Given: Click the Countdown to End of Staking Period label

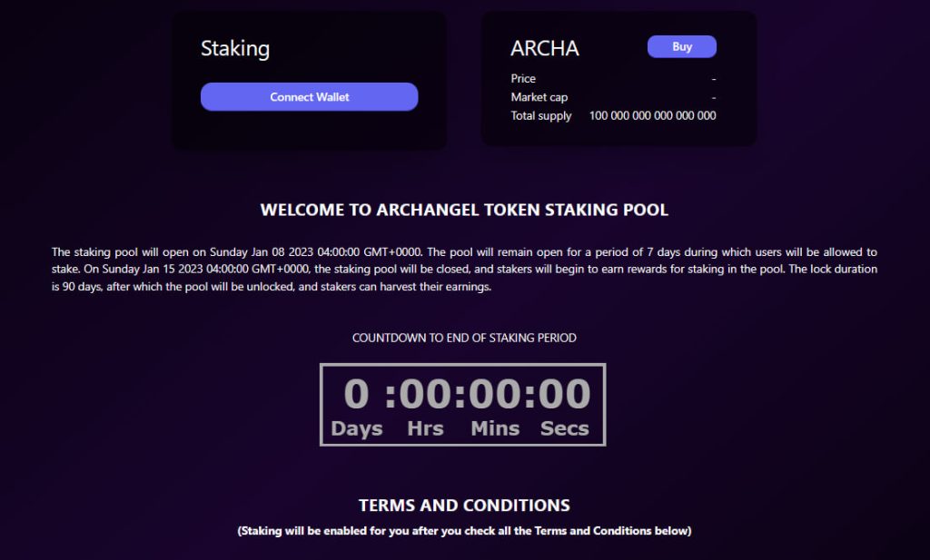Looking at the screenshot, I should [x=464, y=338].
